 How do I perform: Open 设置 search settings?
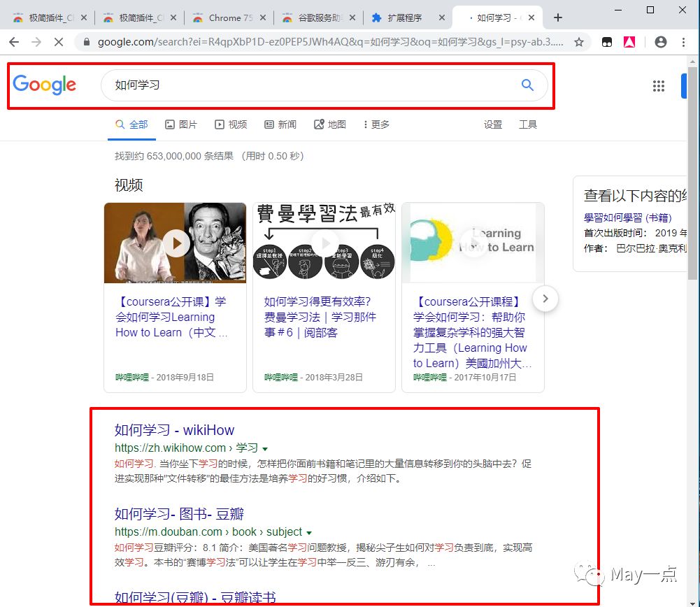click(493, 124)
